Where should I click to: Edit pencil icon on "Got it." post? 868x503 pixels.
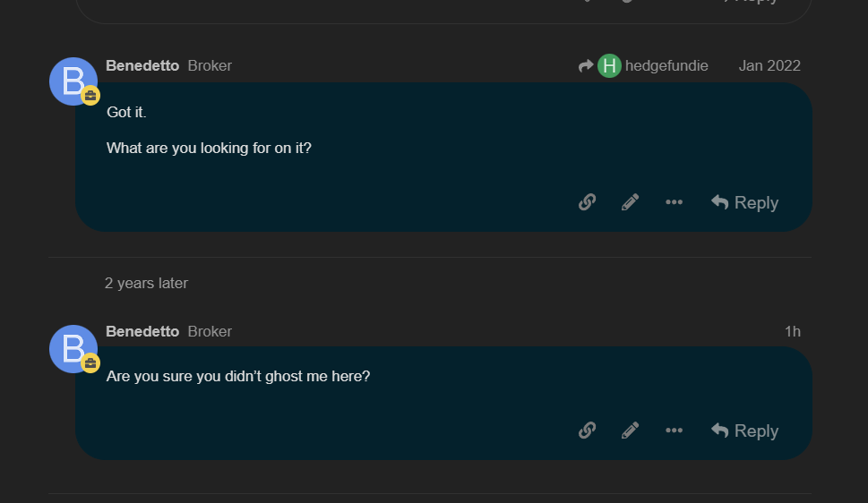tap(630, 202)
